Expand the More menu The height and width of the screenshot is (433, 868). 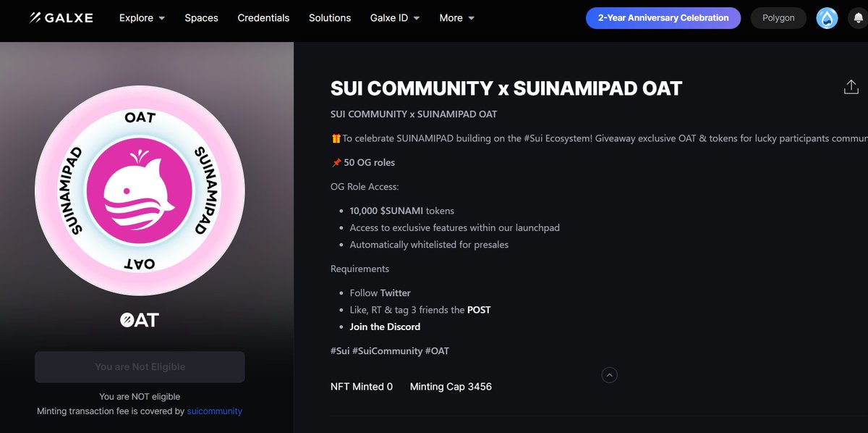point(456,18)
